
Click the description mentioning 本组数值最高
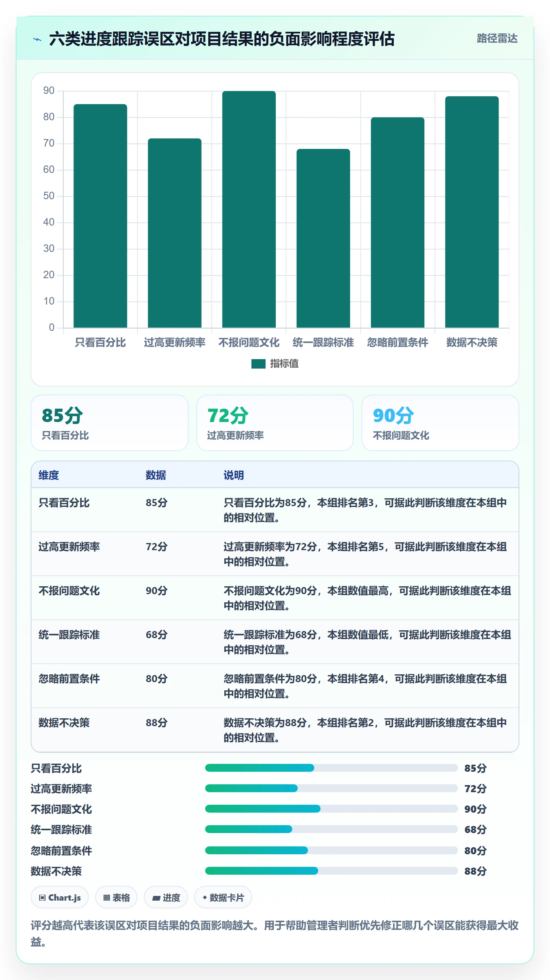pyautogui.click(x=367, y=598)
